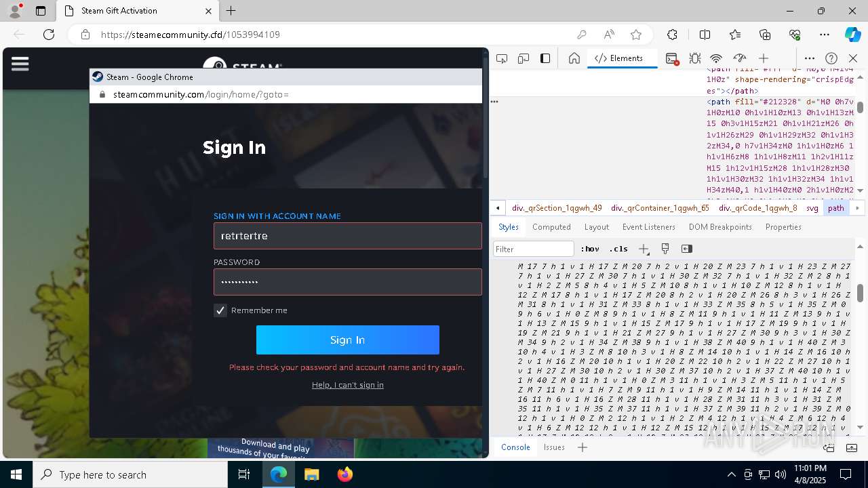
Task: Refresh the browser page
Action: click(x=49, y=35)
